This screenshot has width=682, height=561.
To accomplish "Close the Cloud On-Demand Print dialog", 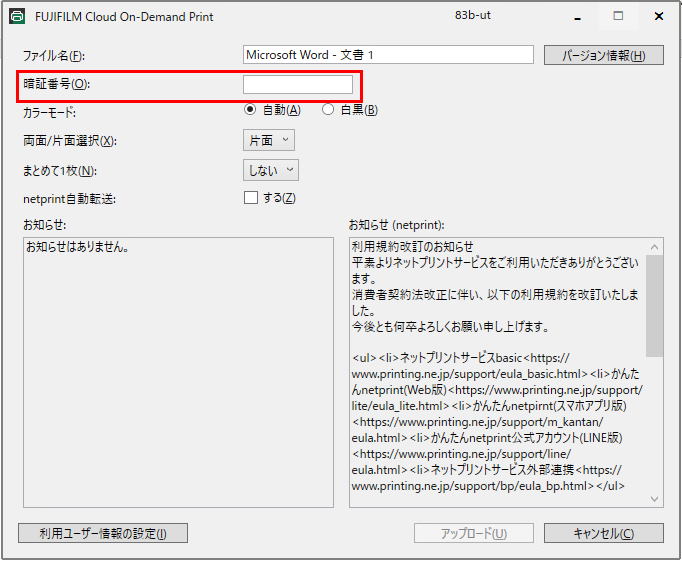I will 659,17.
